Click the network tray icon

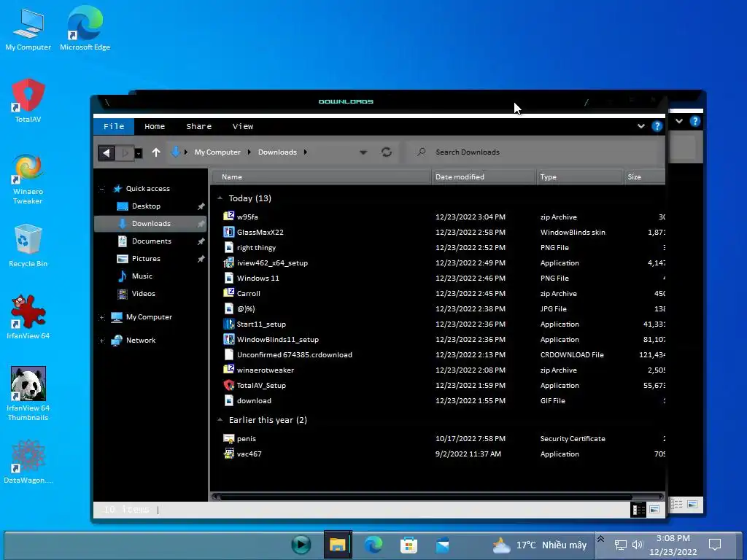(620, 545)
